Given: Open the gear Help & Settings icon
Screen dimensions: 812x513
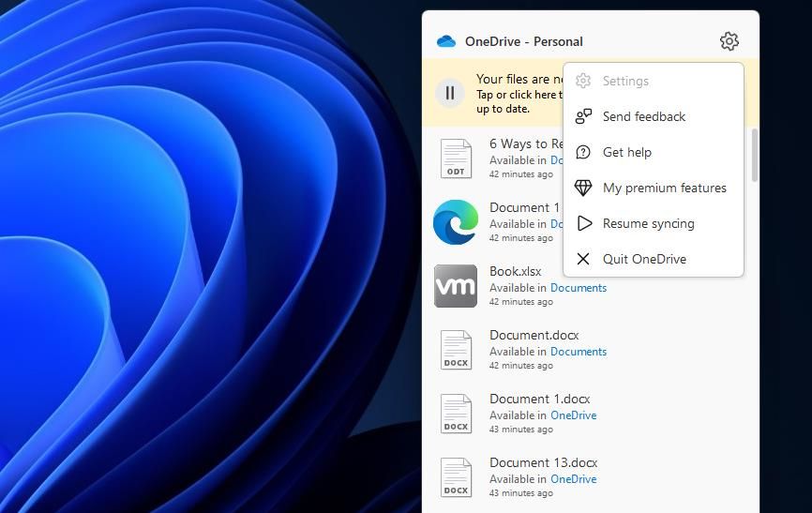Looking at the screenshot, I should [x=729, y=41].
